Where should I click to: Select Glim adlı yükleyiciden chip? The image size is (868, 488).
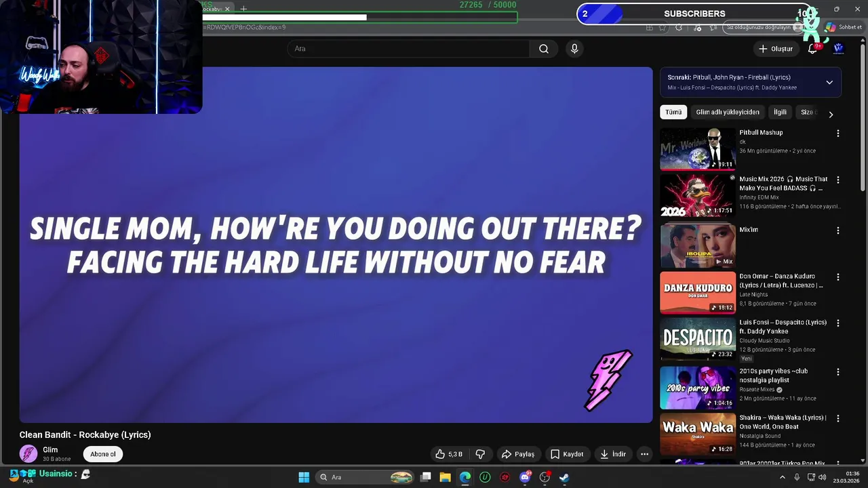click(x=728, y=113)
